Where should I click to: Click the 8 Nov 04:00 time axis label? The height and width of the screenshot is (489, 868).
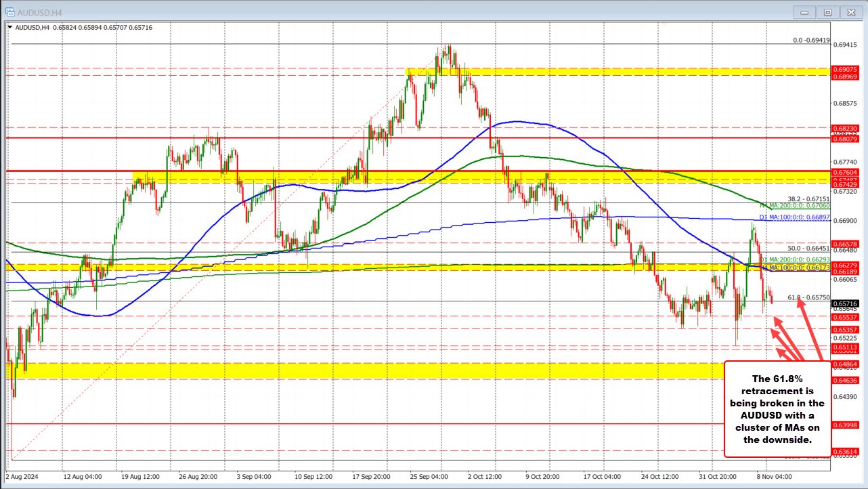775,476
